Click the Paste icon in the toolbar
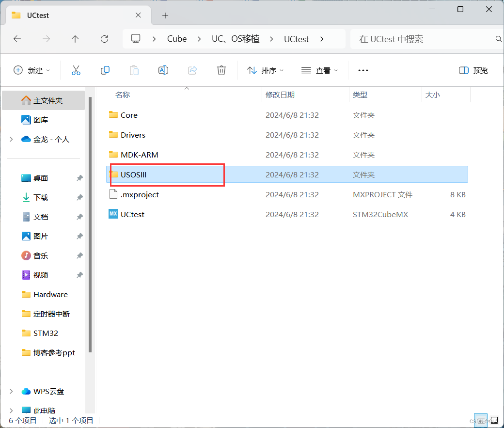The width and height of the screenshot is (504, 428). (134, 70)
